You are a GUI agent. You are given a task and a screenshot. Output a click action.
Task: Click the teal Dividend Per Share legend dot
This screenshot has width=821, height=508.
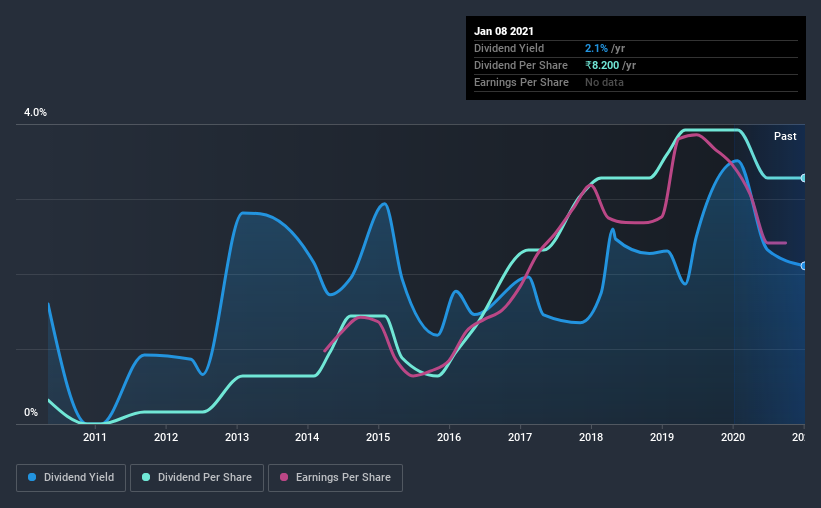[x=146, y=477]
